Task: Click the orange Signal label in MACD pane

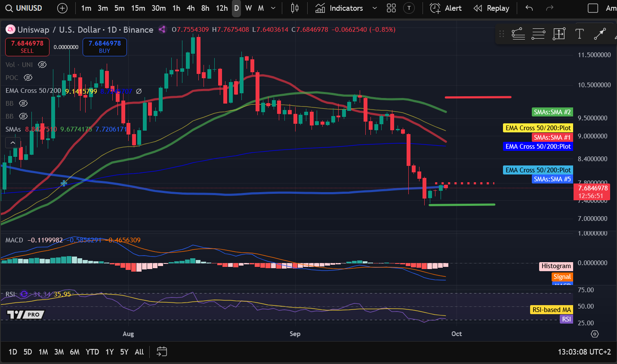Action: coord(562,277)
